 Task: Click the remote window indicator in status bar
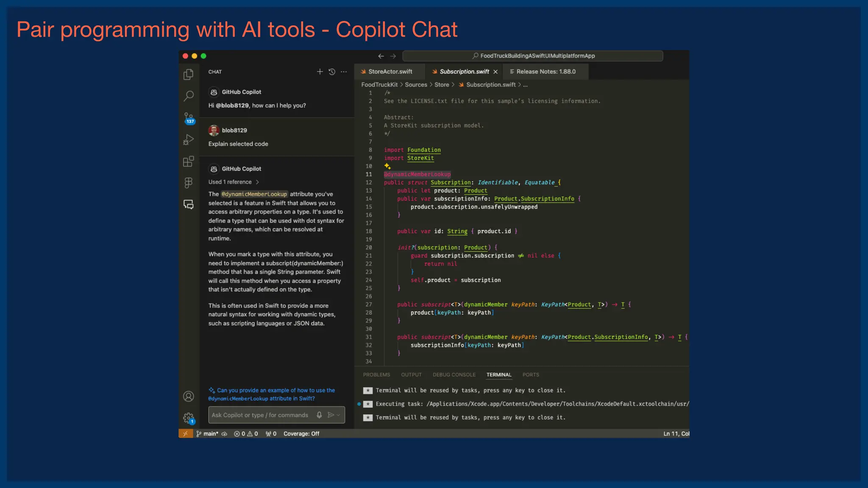click(x=185, y=433)
